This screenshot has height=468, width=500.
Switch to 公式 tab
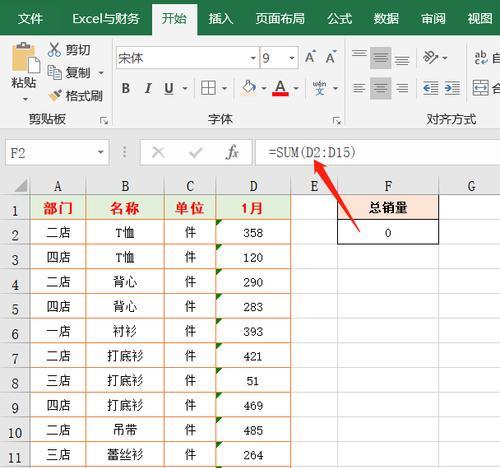339,18
